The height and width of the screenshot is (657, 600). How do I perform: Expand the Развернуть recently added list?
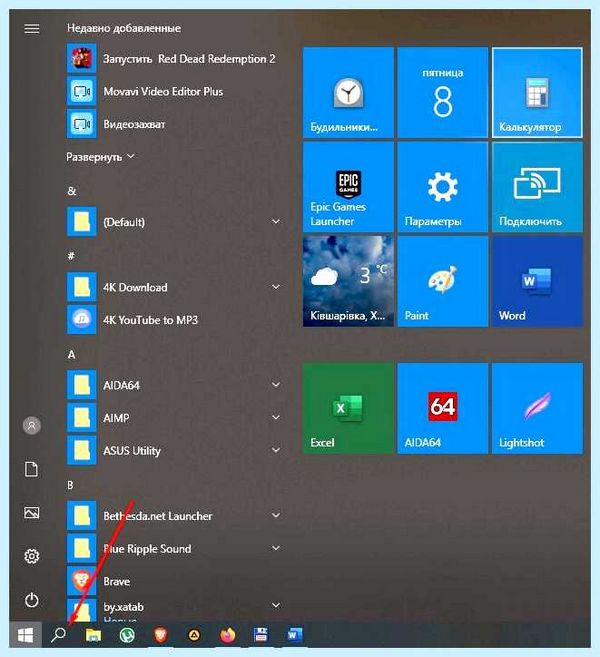click(101, 157)
